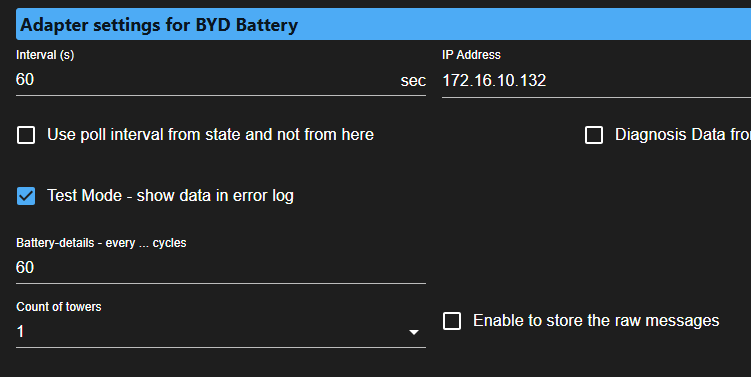
Task: Select the Count of towers value 1
Action: pos(20,331)
